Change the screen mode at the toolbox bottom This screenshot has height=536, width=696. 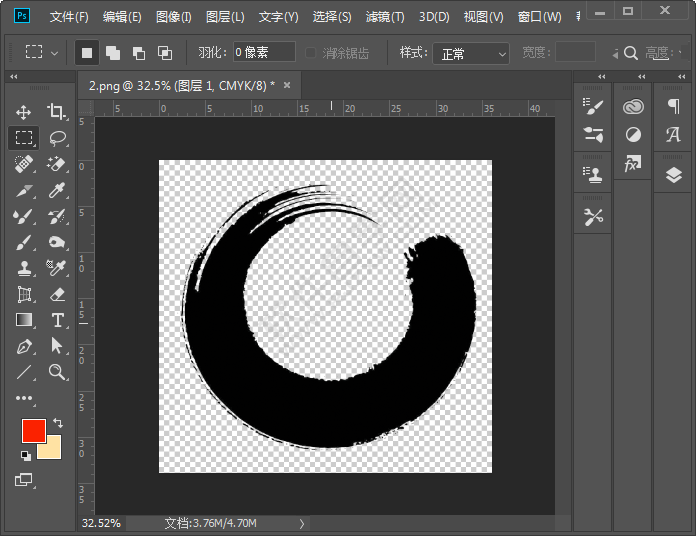point(24,480)
